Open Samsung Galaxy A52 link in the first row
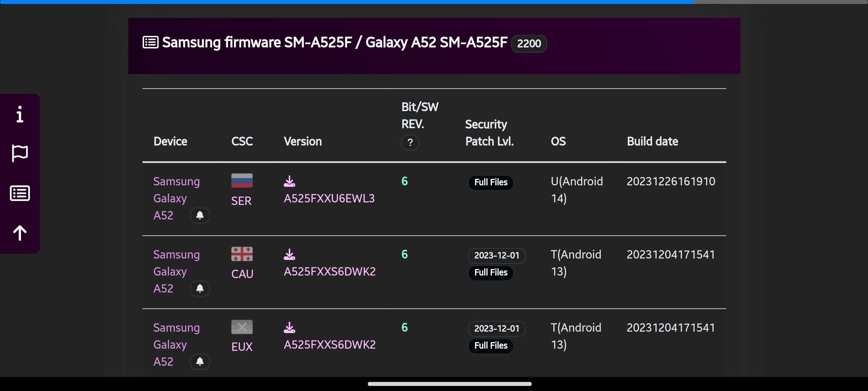The height and width of the screenshot is (391, 868). (x=176, y=198)
